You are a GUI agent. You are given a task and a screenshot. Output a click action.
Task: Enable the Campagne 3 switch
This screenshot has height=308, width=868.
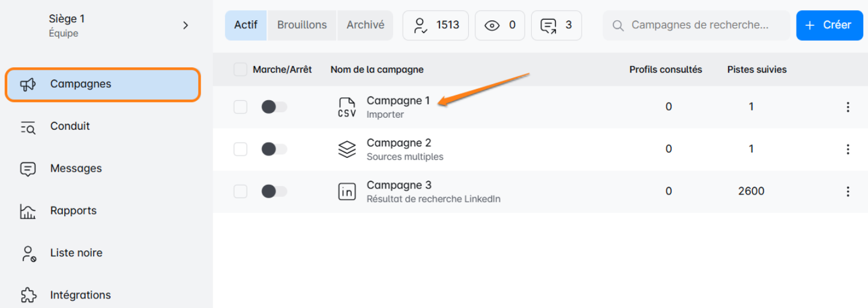(274, 192)
